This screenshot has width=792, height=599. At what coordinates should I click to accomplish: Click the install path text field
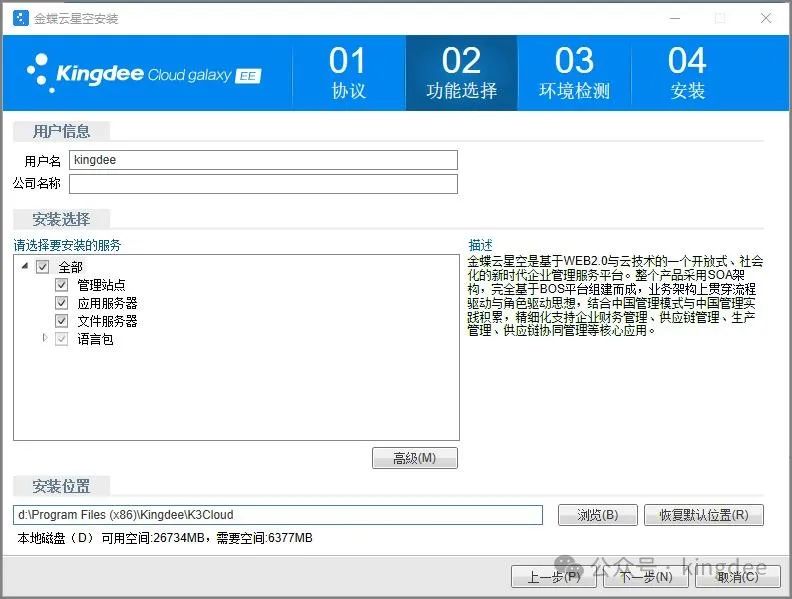pos(278,515)
